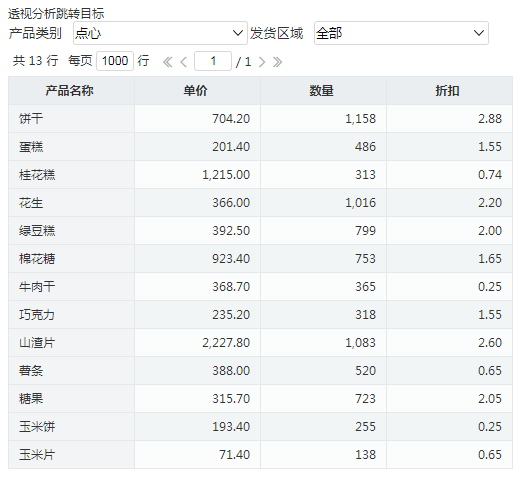
Task: Open the 发货区域 dropdown showing 全部
Action: [401, 33]
